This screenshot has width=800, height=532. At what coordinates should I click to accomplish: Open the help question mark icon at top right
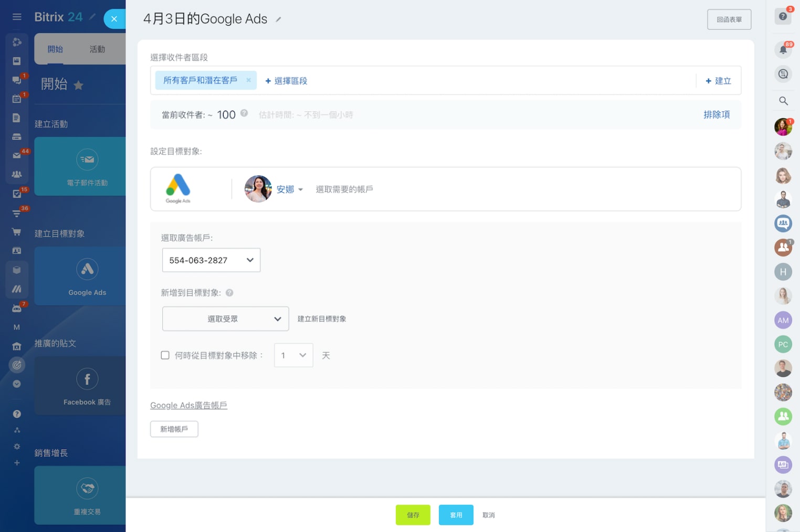click(x=783, y=16)
